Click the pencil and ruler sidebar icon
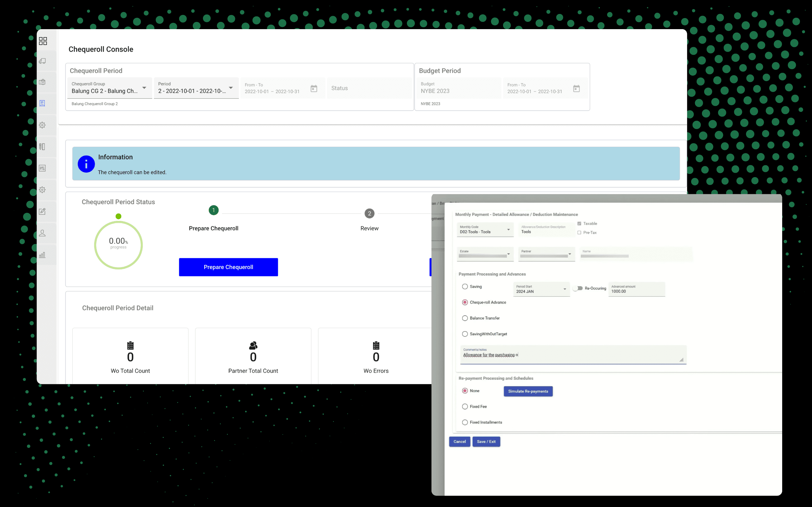This screenshot has height=507, width=812. click(x=42, y=146)
